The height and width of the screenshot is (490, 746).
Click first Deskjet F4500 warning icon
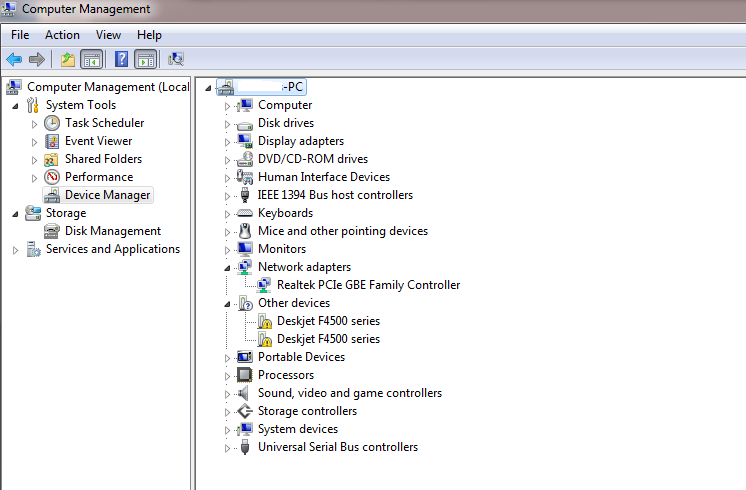(264, 321)
